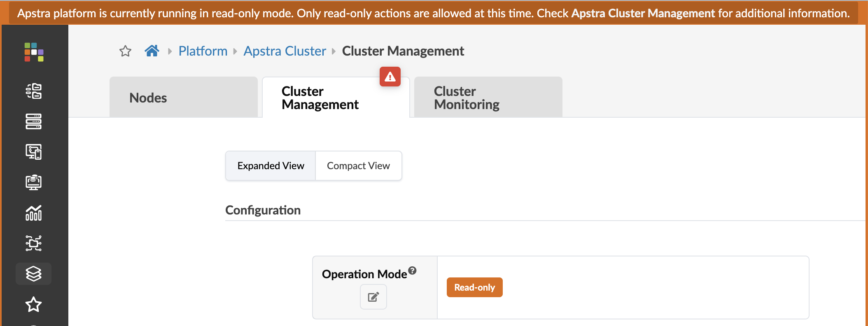Open the External Systems sidebar icon

(x=34, y=243)
